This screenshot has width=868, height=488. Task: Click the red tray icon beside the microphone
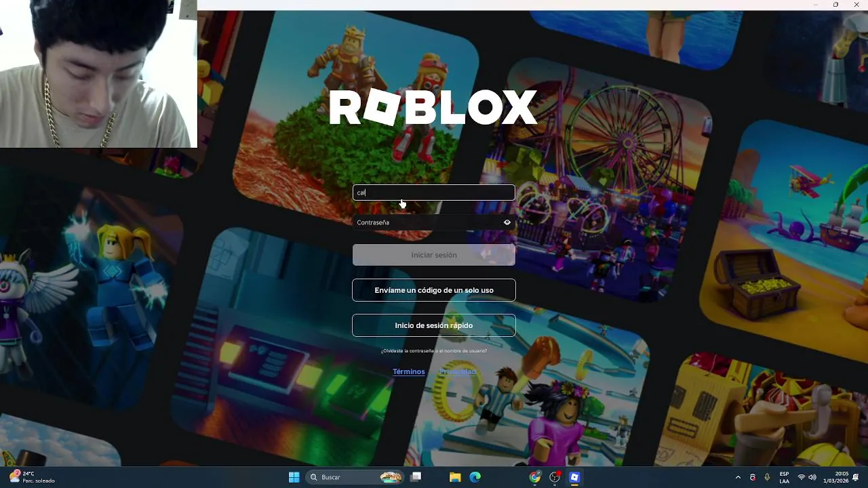[753, 477]
